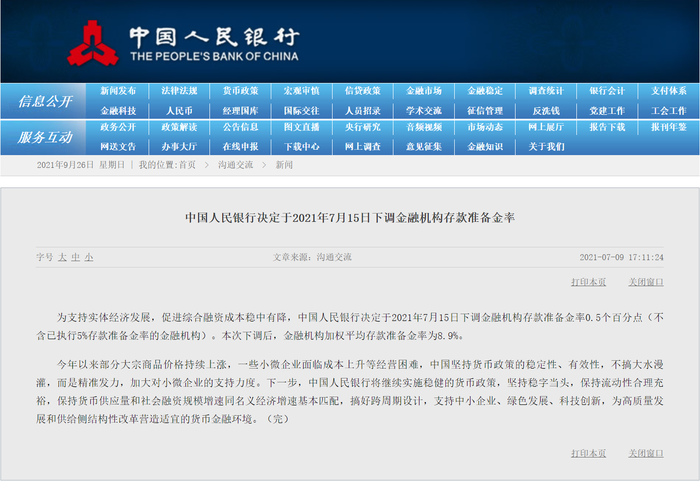Screen dimensions: 700x481
Task: Open the 新闻发布 navigation item
Action: click(118, 91)
